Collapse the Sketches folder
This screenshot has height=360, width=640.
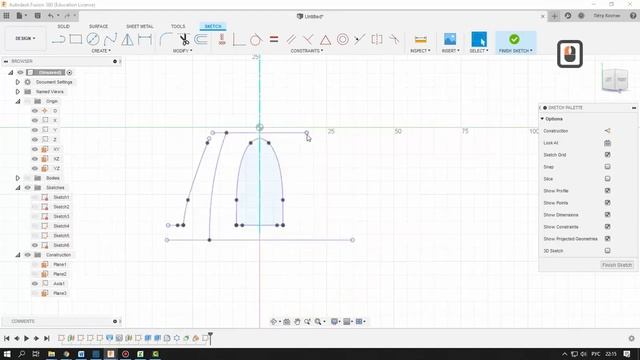click(18, 188)
